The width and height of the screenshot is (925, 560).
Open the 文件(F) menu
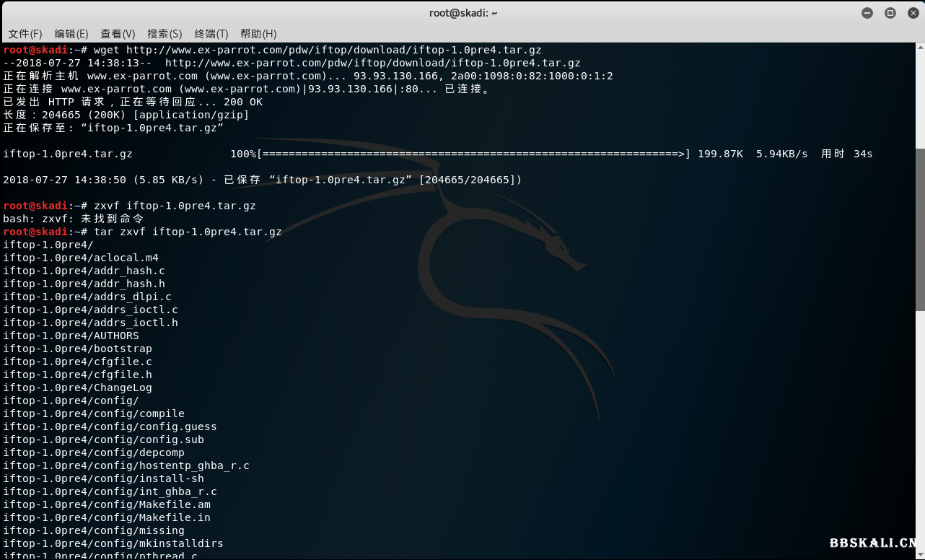pos(25,34)
